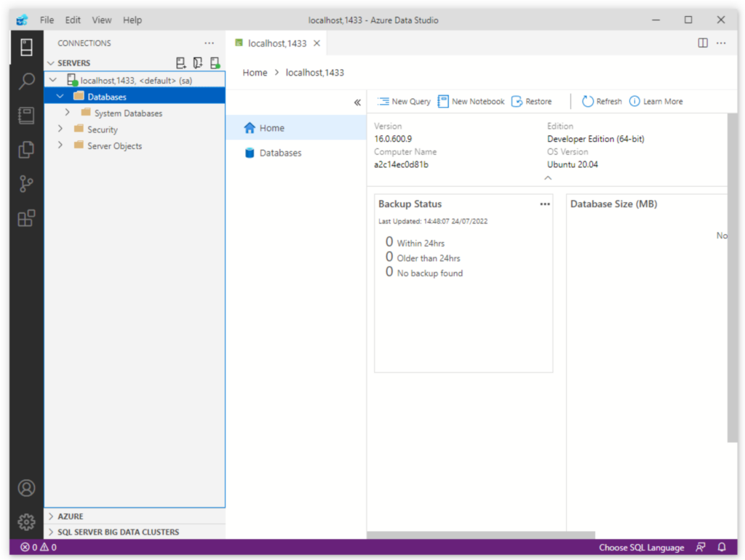Image resolution: width=745 pixels, height=560 pixels.
Task: Click the notifications bell in status bar
Action: pyautogui.click(x=722, y=548)
